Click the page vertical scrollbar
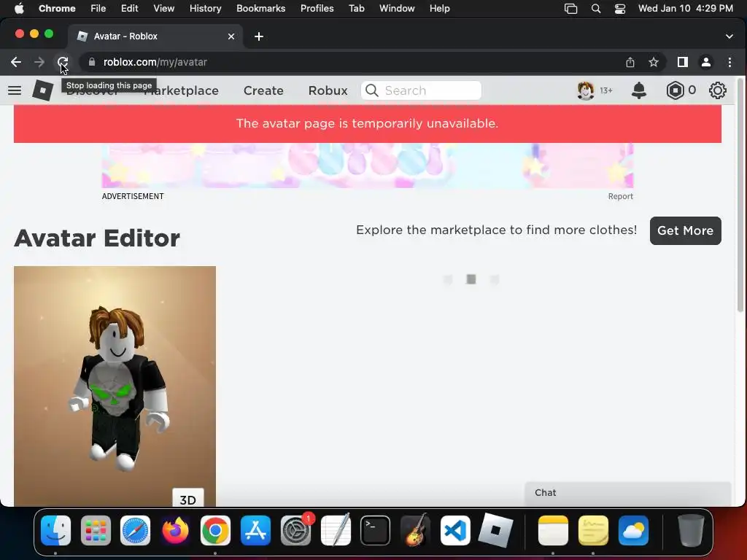Image resolution: width=747 pixels, height=560 pixels. click(x=740, y=195)
